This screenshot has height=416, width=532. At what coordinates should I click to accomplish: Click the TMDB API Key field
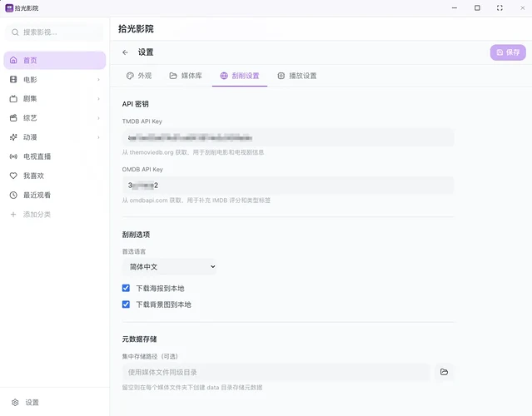pos(287,137)
